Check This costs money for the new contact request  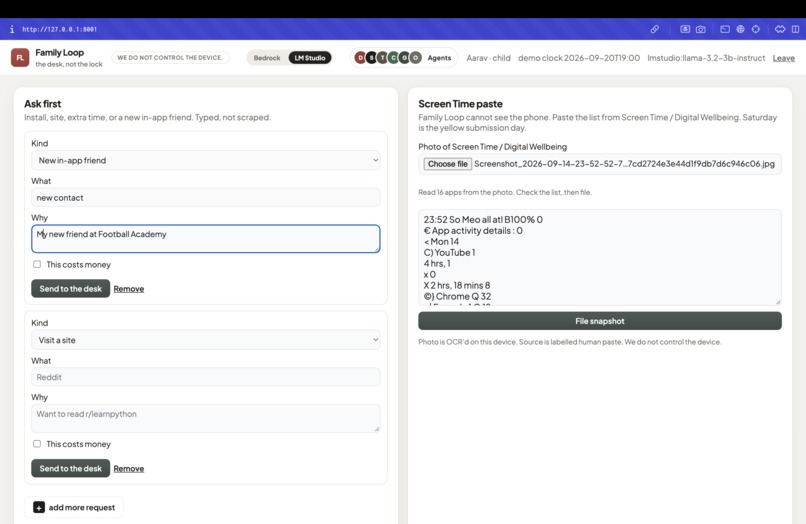(37, 264)
